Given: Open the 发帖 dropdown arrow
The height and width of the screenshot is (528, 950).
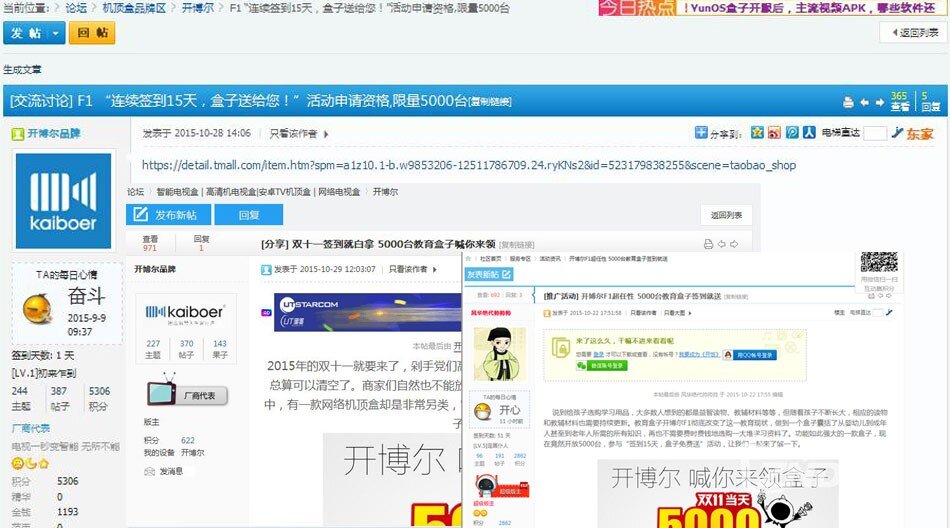Looking at the screenshot, I should tap(55, 33).
